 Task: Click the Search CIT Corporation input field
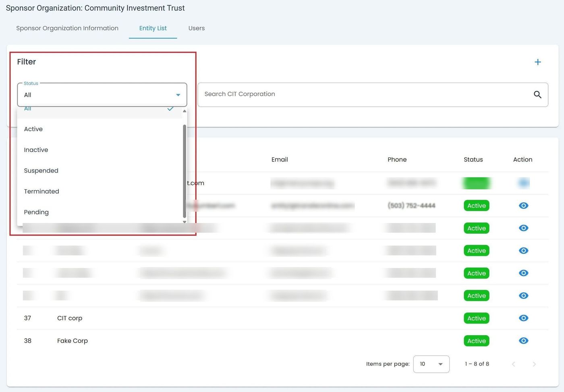click(x=363, y=95)
